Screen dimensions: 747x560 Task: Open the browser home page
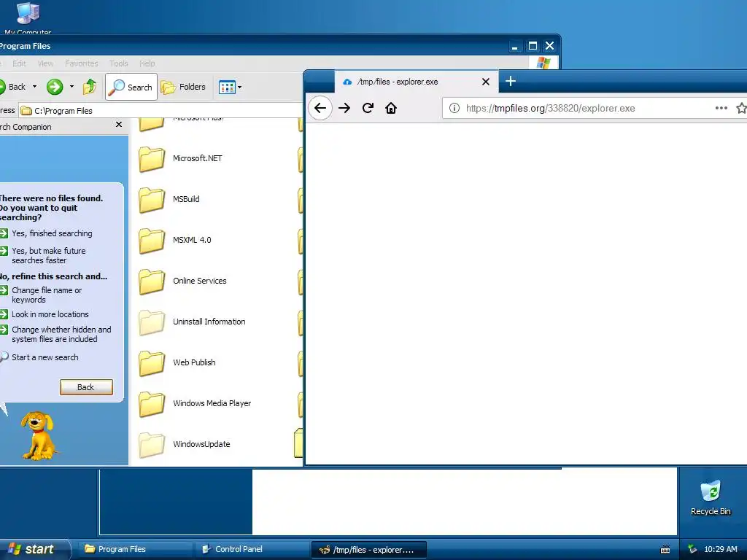pos(391,108)
